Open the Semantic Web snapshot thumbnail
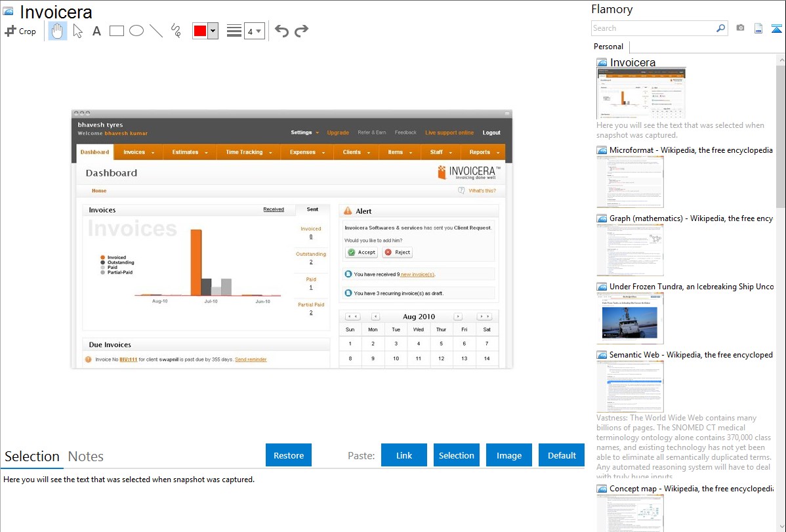This screenshot has width=786, height=532. [x=630, y=386]
